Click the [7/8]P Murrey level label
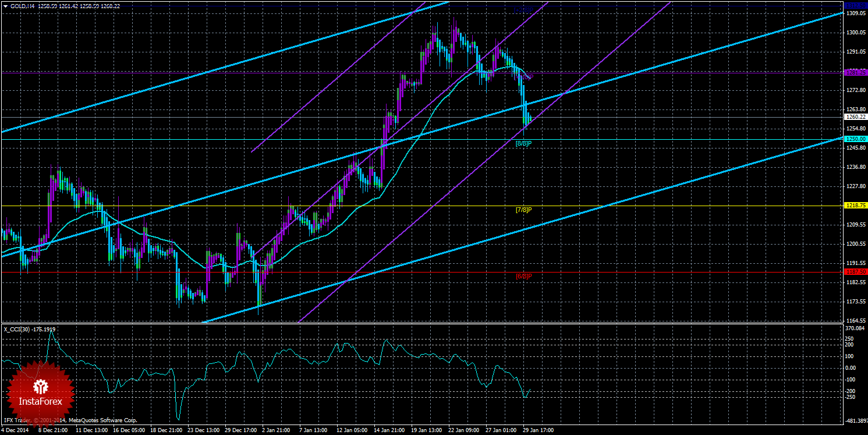The height and width of the screenshot is (435, 868). click(x=524, y=210)
